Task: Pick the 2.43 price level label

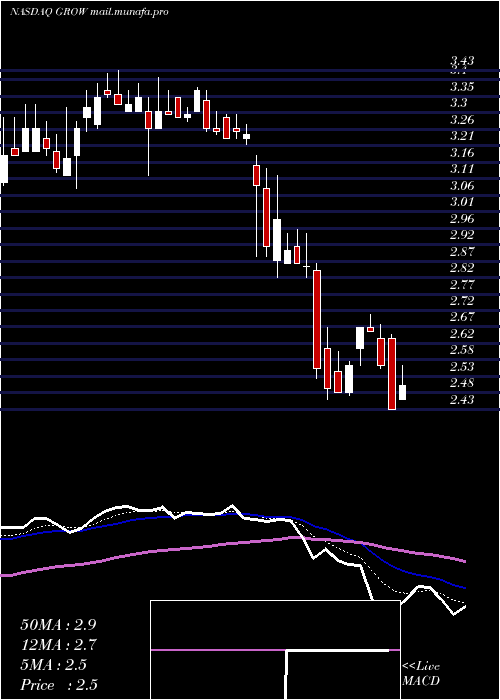Action: [462, 400]
